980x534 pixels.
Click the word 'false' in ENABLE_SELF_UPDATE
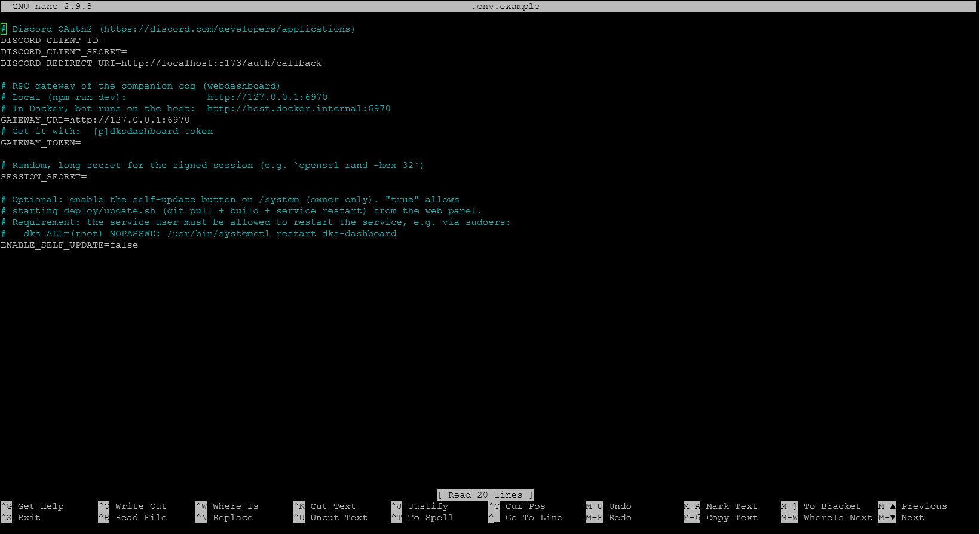point(124,245)
